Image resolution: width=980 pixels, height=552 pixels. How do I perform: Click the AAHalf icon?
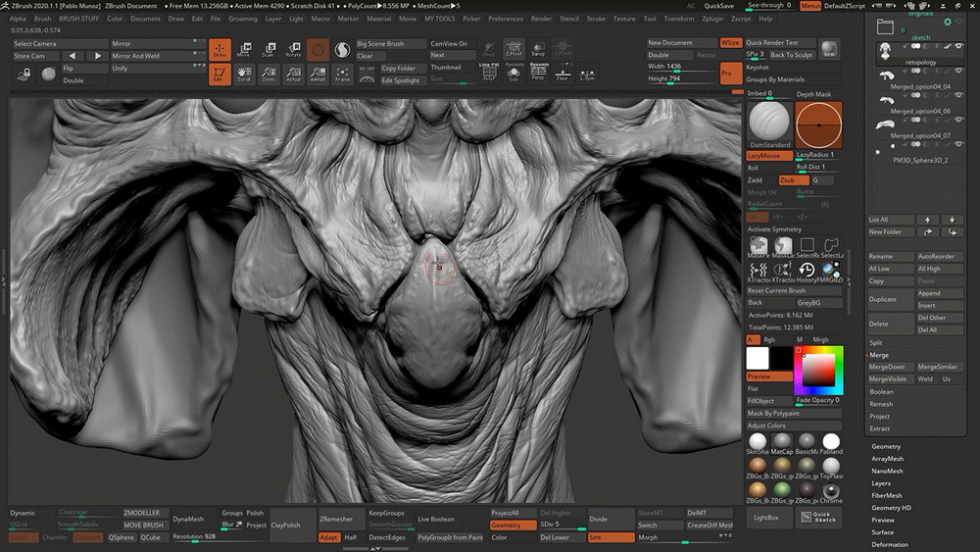point(318,74)
